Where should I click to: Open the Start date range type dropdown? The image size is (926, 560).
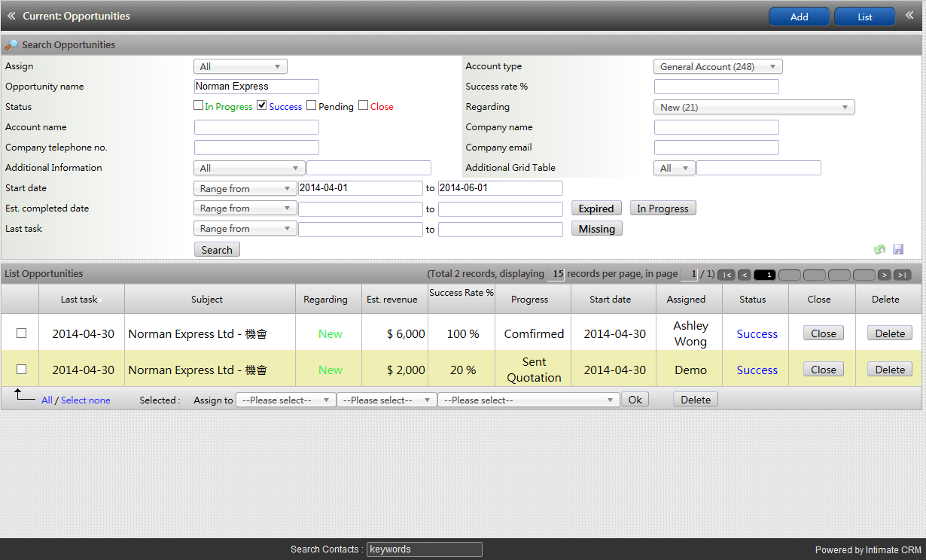tap(245, 189)
